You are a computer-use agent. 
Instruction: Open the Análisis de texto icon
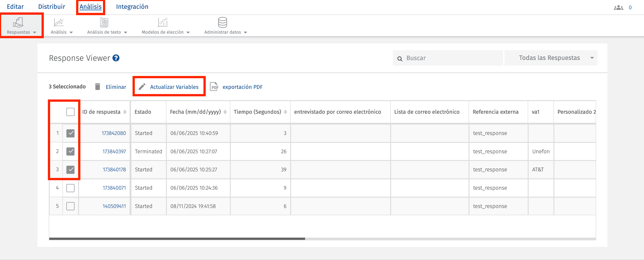point(104,23)
